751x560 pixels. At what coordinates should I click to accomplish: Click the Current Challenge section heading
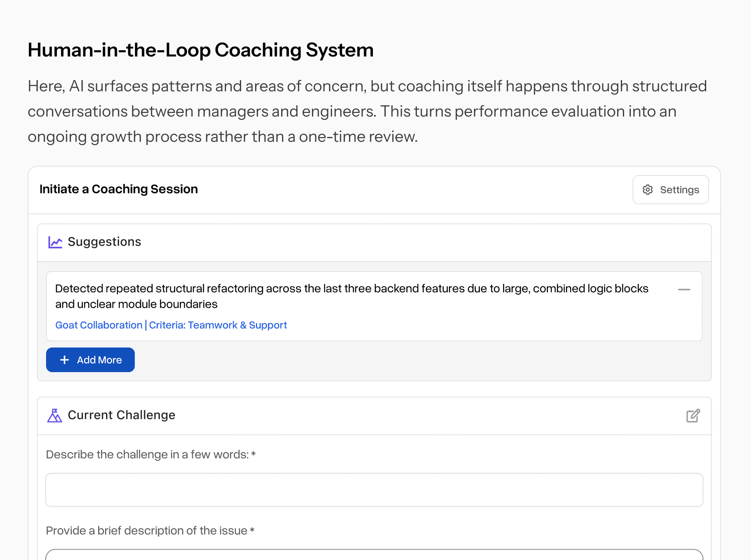click(x=121, y=415)
